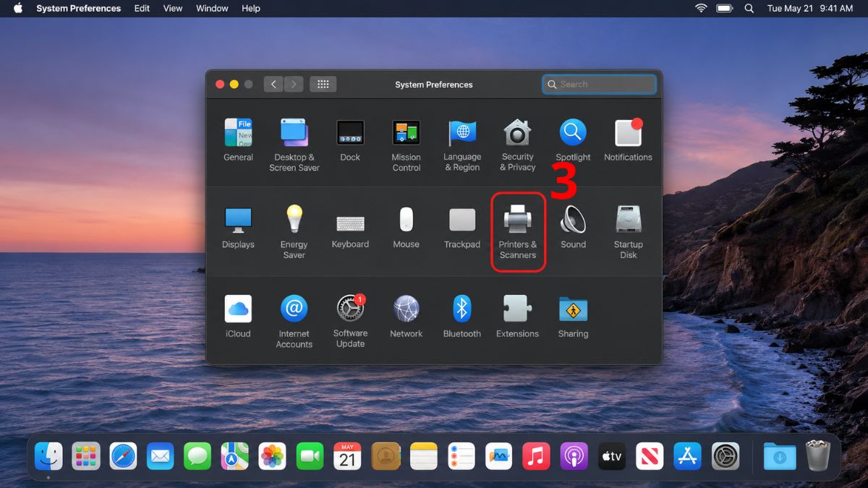Screen dimensions: 868x488
Task: Open the Sharing preferences pane
Action: coord(573,317)
